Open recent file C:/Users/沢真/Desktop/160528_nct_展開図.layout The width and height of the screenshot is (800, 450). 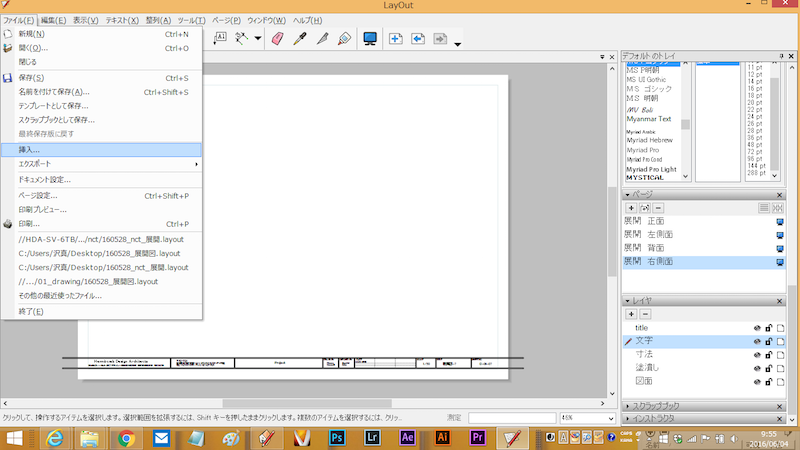pyautogui.click(x=103, y=267)
